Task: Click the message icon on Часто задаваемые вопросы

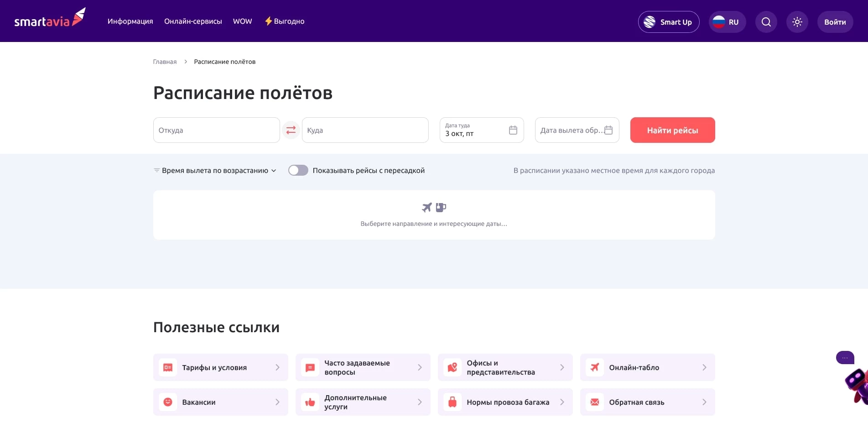Action: 310,367
